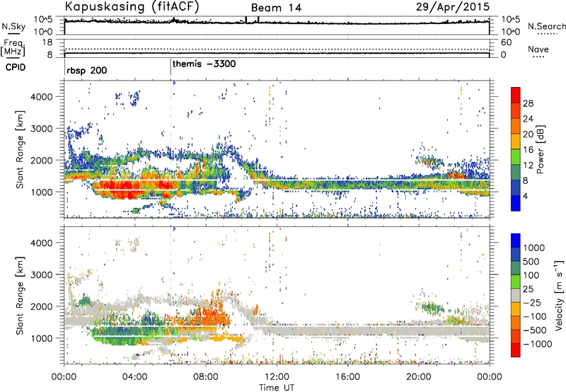Select the '12:00' time axis tick
Image resolution: width=566 pixels, height=392 pixels.
point(277,377)
